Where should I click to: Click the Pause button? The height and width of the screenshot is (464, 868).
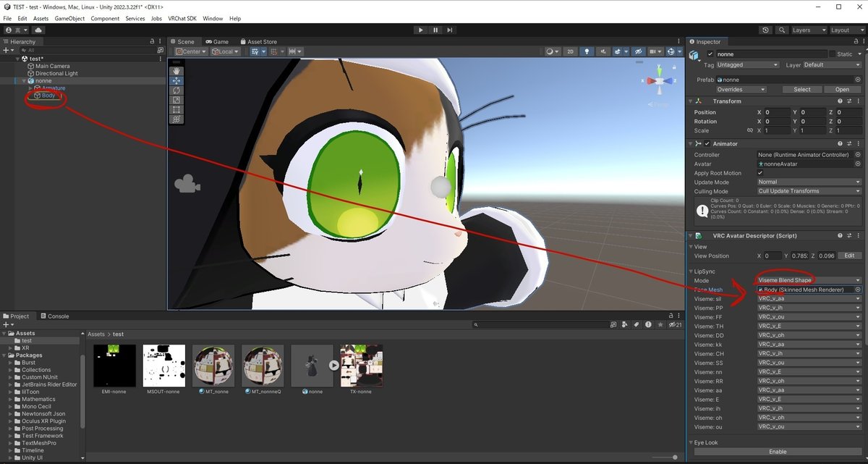(435, 30)
